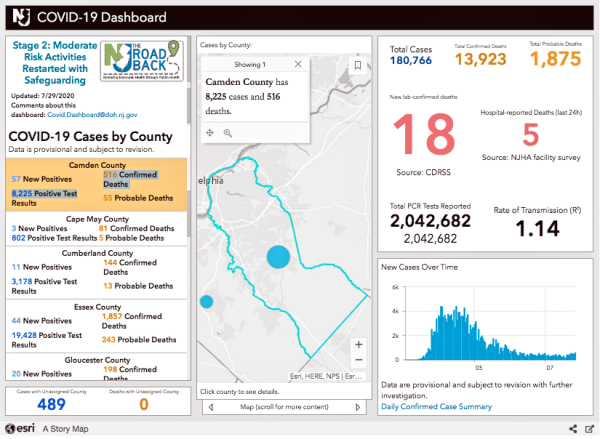Click the large blue circle map marker
600x439 pixels.
click(x=279, y=256)
